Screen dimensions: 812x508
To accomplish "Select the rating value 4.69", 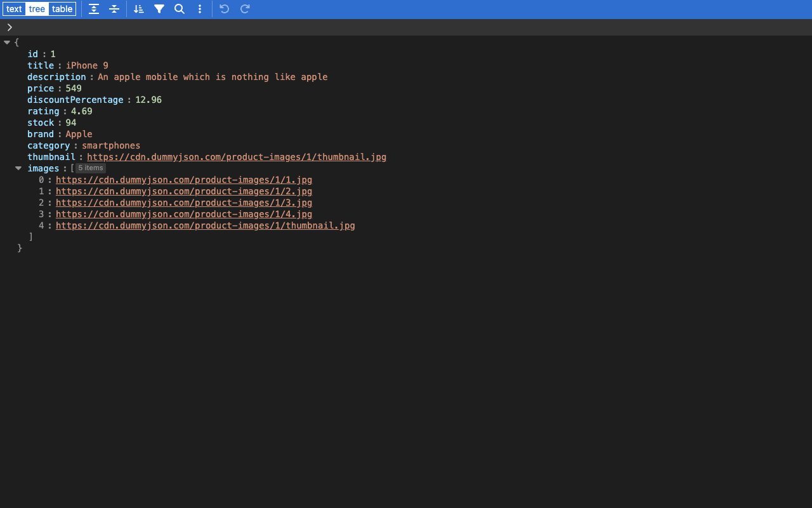I will coord(82,111).
